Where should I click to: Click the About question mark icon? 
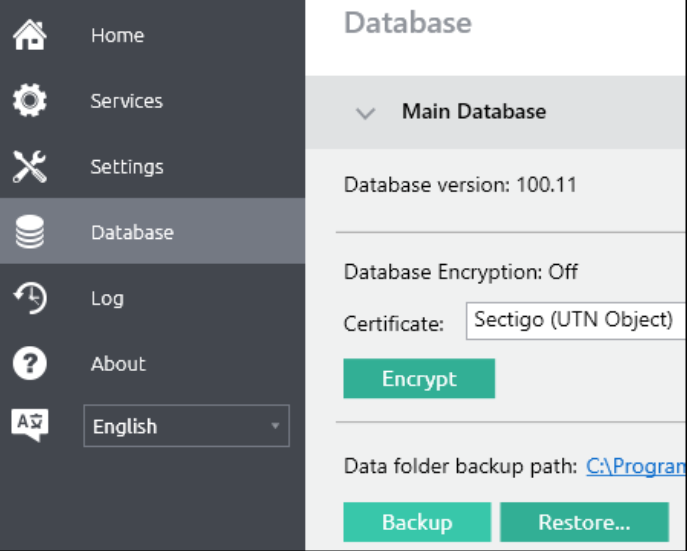pos(29,364)
